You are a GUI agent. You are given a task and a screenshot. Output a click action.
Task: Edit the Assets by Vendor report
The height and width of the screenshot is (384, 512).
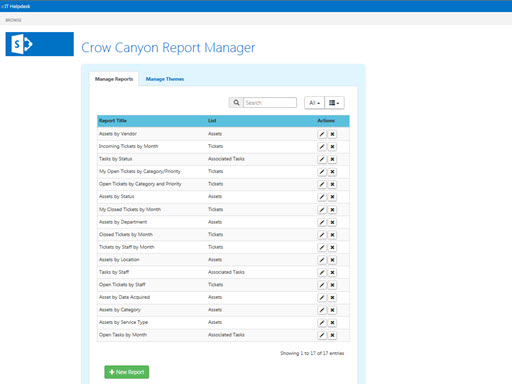click(322, 134)
